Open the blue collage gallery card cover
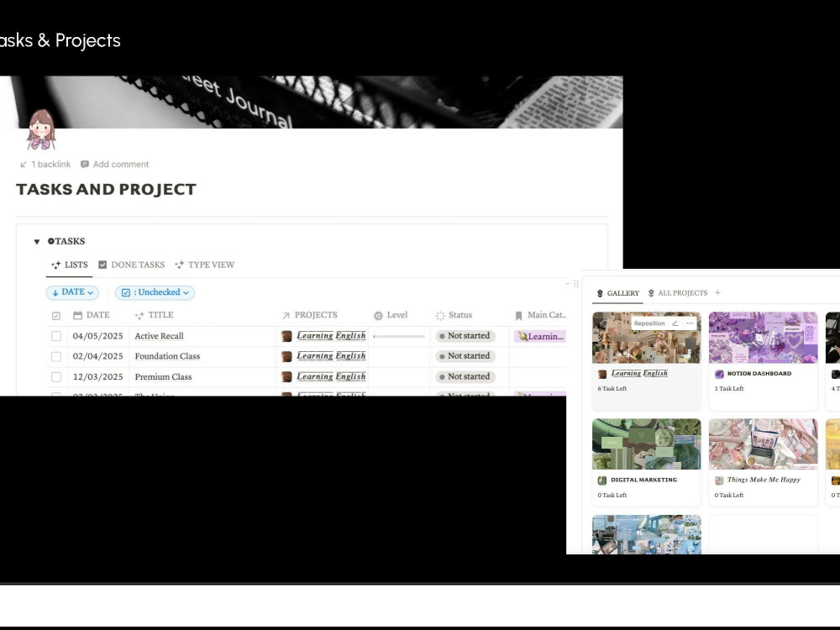Image resolution: width=840 pixels, height=630 pixels. pos(647,534)
